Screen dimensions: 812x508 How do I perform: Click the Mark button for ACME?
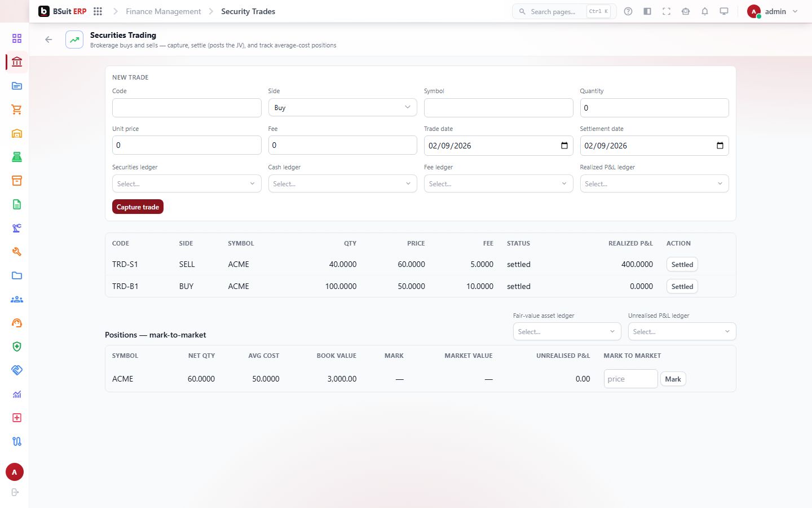click(673, 379)
